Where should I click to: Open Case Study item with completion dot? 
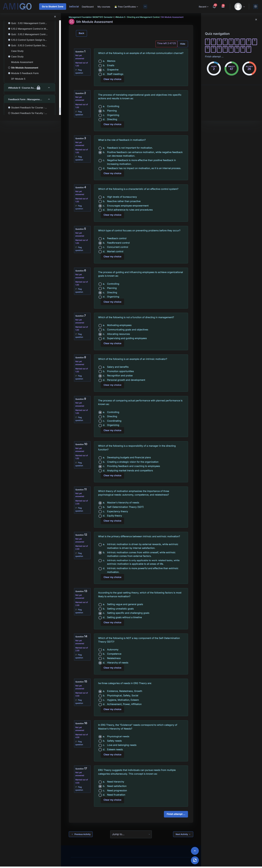tap(17, 57)
